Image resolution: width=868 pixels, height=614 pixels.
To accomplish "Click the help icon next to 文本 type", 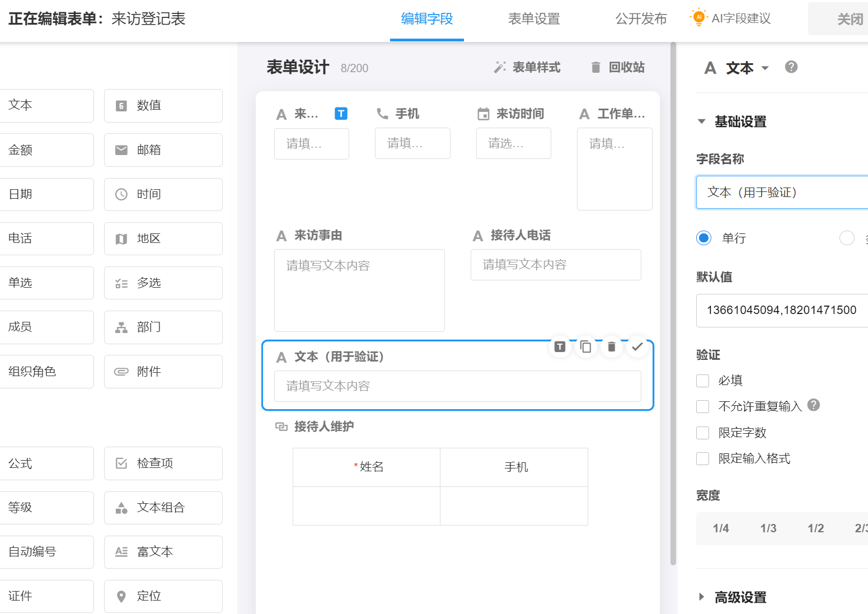I will (x=791, y=67).
